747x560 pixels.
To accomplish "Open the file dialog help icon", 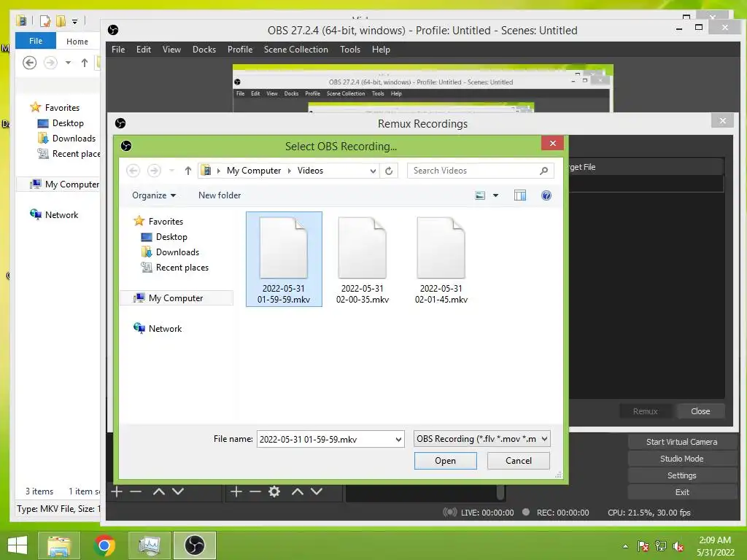I will (546, 195).
